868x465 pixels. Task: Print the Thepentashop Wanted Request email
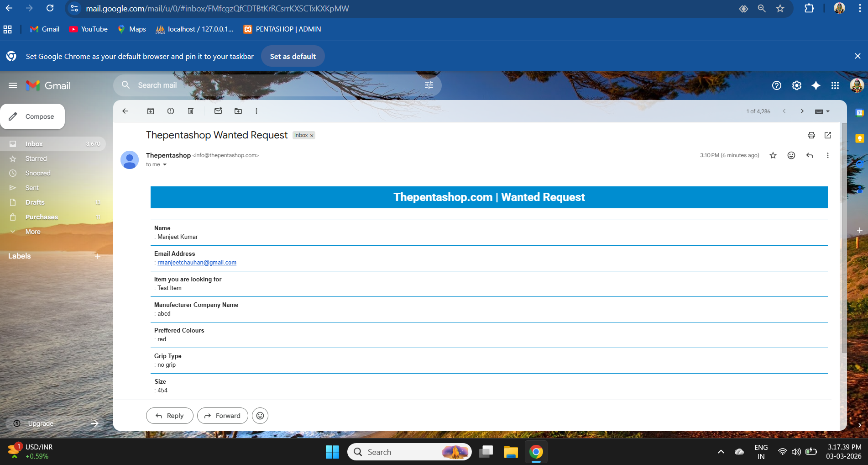click(811, 135)
